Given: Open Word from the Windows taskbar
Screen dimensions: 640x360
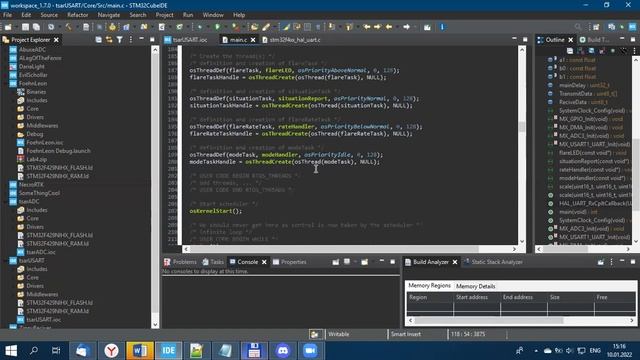Looking at the screenshot, I should pyautogui.click(x=140, y=351).
